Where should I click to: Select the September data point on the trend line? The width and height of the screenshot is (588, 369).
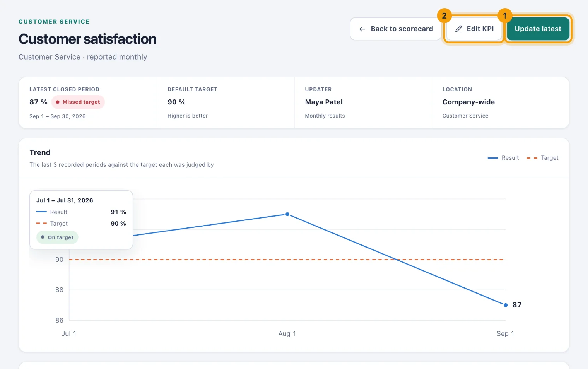pyautogui.click(x=506, y=305)
